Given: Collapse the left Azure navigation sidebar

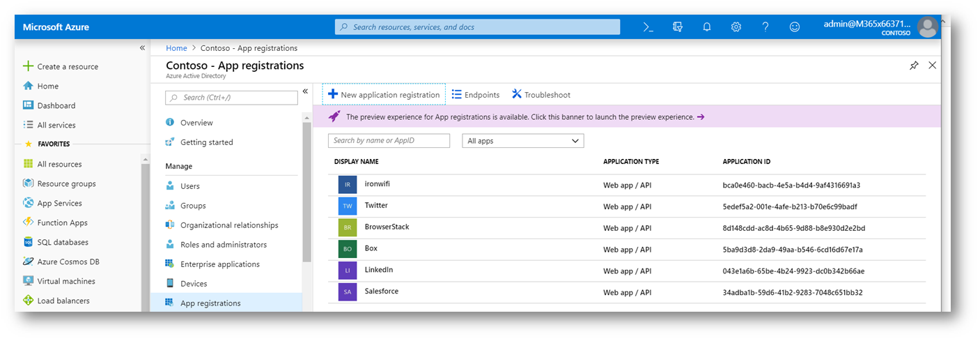Looking at the screenshot, I should (142, 48).
